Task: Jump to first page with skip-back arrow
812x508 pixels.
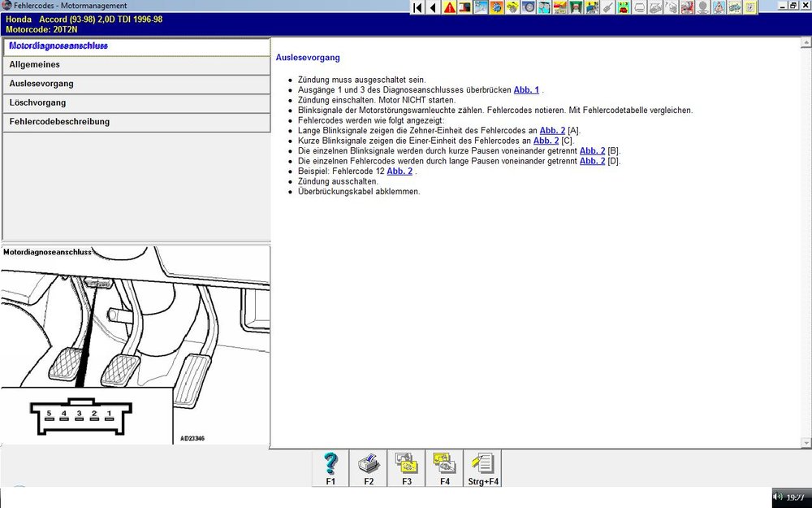Action: (x=417, y=7)
